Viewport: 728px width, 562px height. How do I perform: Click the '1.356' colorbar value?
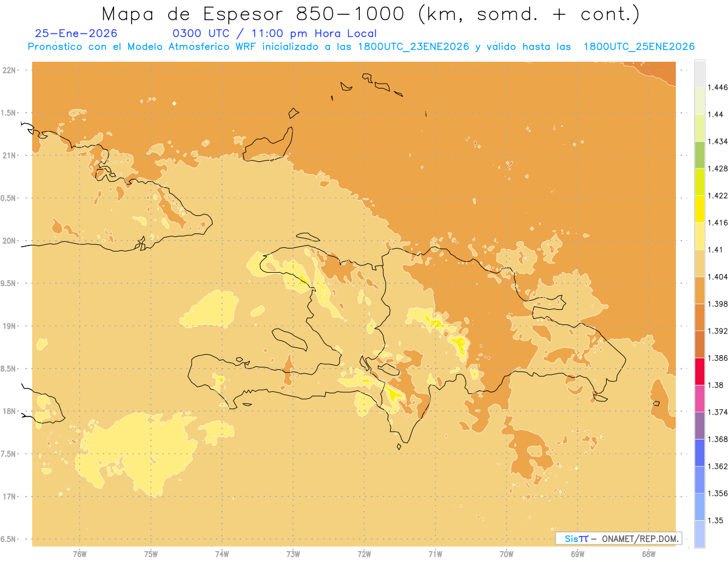pyautogui.click(x=718, y=493)
